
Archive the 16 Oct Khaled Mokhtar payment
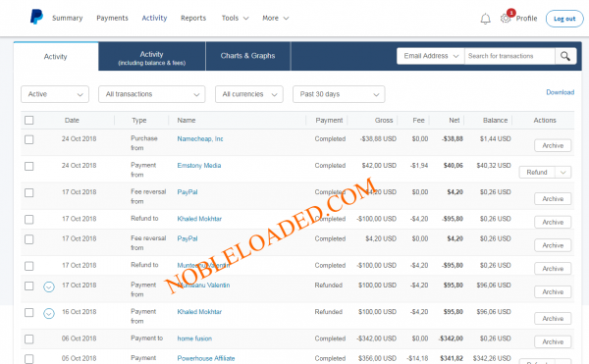pyautogui.click(x=553, y=319)
